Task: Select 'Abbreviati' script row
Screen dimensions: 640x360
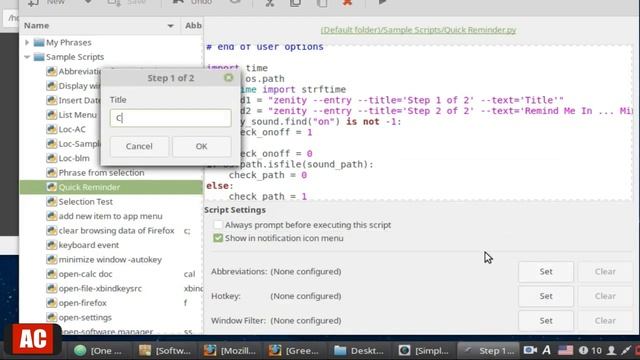Action: [x=79, y=71]
